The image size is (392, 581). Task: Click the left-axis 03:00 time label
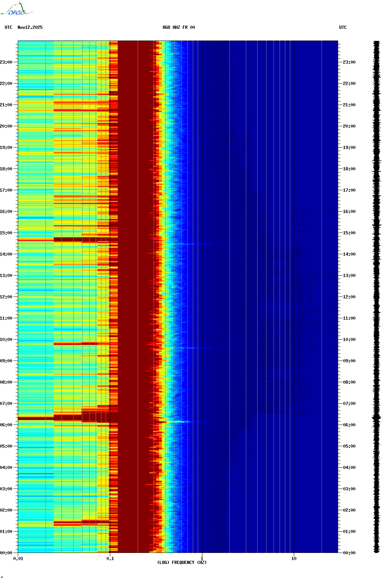click(6, 489)
